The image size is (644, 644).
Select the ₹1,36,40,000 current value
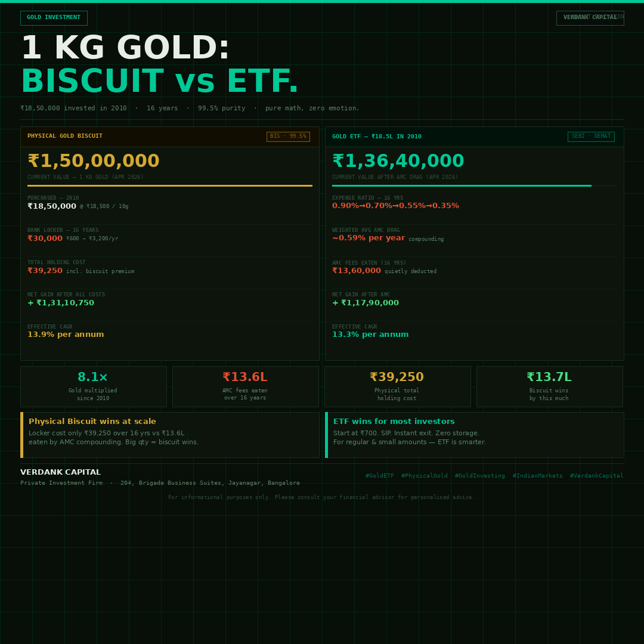[398, 161]
